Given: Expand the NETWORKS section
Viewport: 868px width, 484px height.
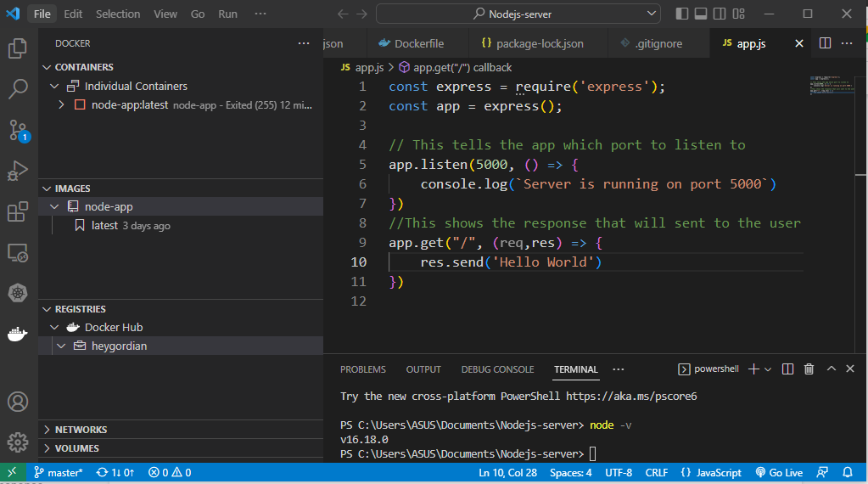Looking at the screenshot, I should coord(81,430).
